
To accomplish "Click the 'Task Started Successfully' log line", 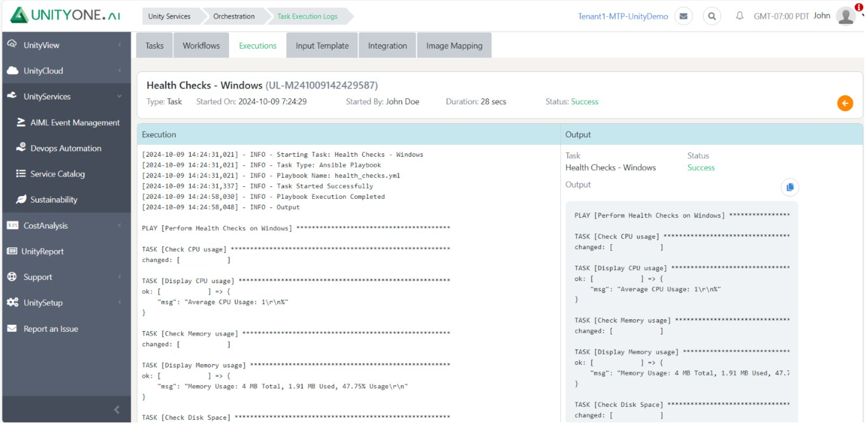I will pos(257,186).
